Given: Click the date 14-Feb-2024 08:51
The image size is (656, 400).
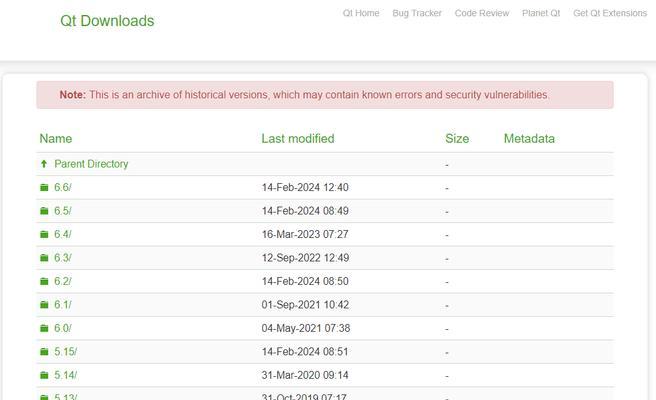Looking at the screenshot, I should (305, 351).
